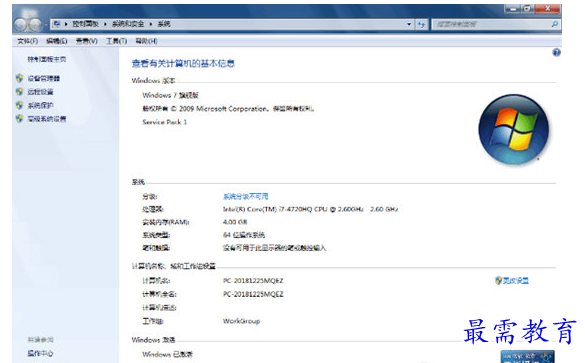Open the address bar history dropdown arrow
This screenshot has width=585, height=363.
coord(409,24)
